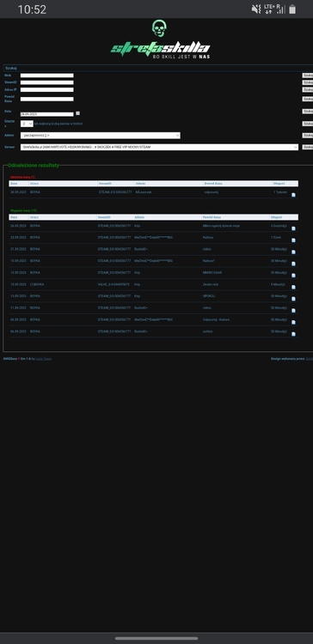Click the Odnalezione rezultaty heading
This screenshot has height=644, width=313.
[34, 165]
